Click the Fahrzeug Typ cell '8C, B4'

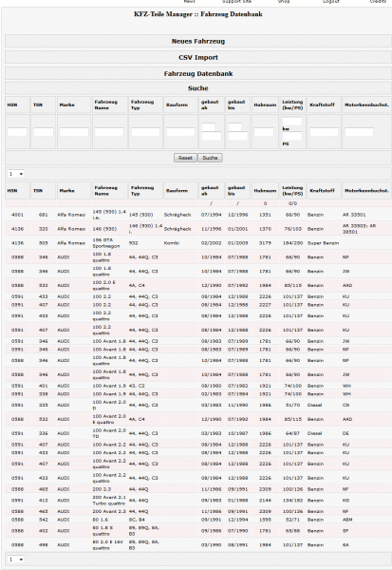(137, 520)
